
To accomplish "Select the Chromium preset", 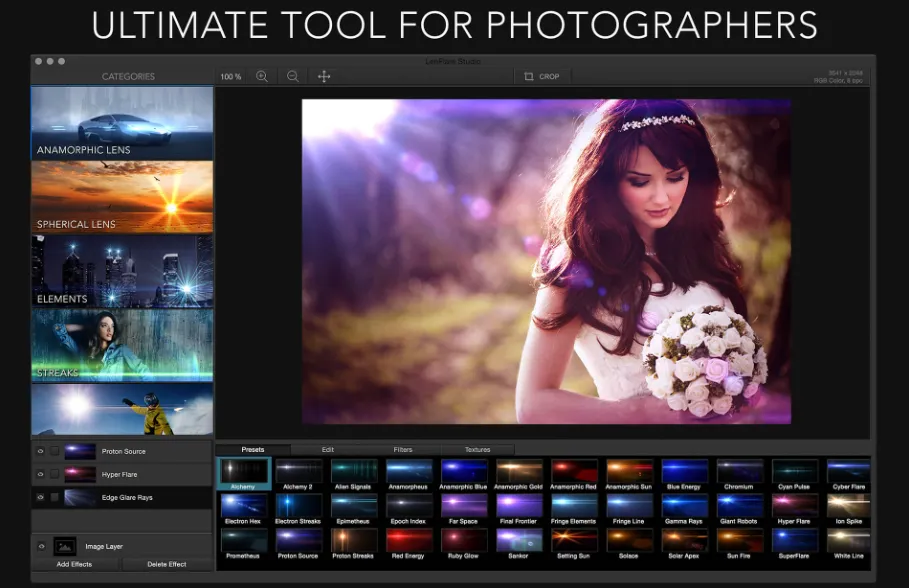I will pyautogui.click(x=739, y=474).
